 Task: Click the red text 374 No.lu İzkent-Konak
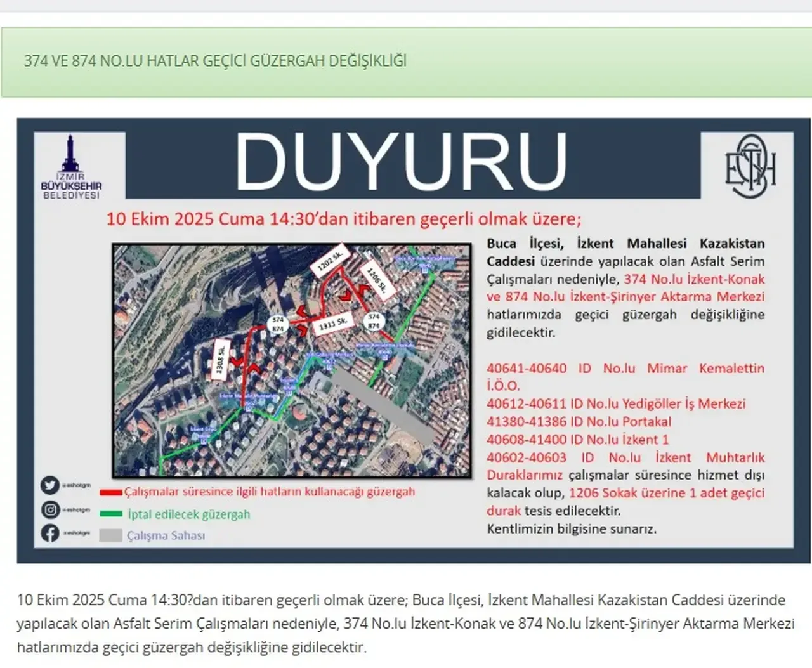coord(695,279)
